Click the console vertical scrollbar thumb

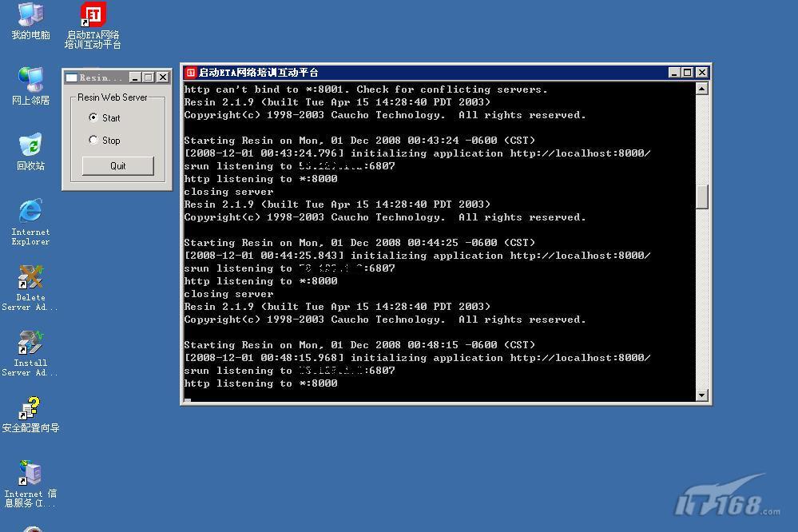(702, 197)
